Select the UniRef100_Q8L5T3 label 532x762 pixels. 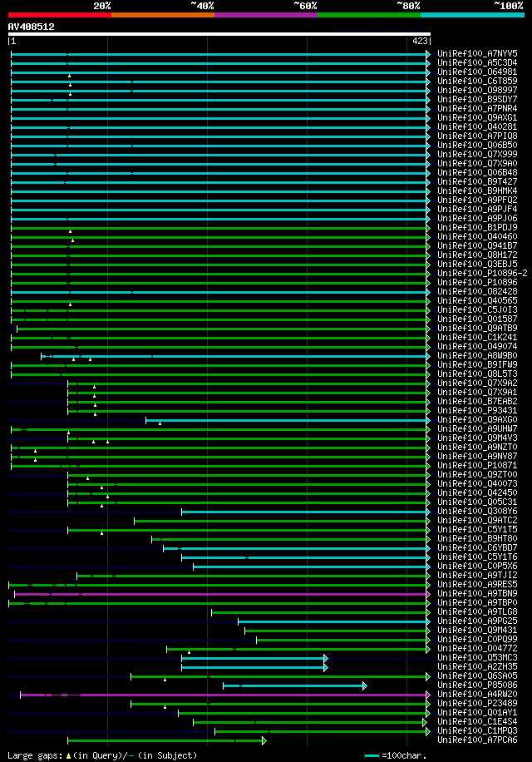[477, 374]
